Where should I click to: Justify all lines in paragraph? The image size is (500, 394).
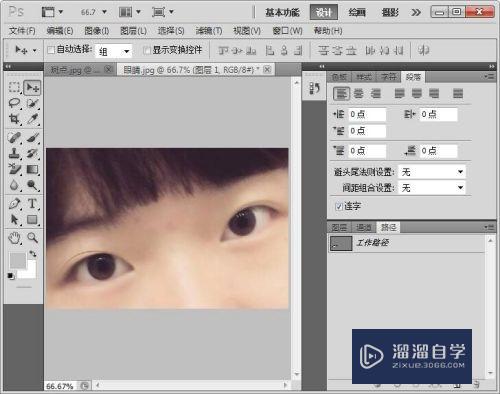click(x=458, y=94)
